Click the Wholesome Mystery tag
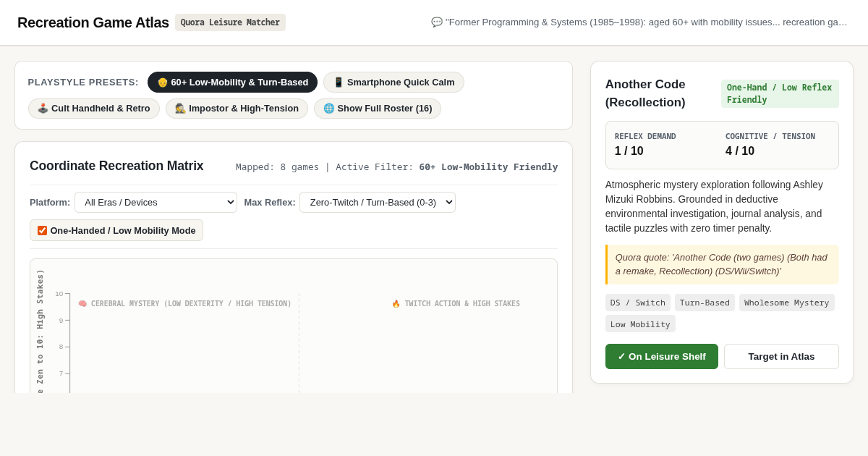 tap(787, 303)
